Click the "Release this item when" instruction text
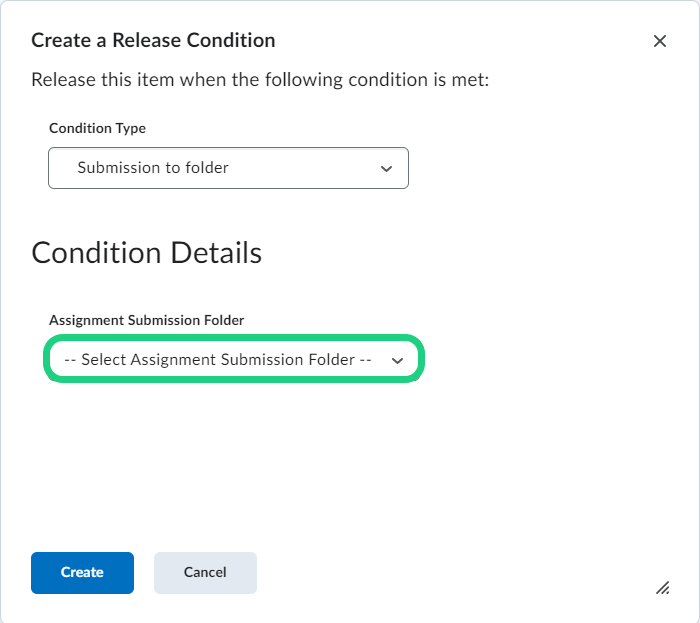 260,79
